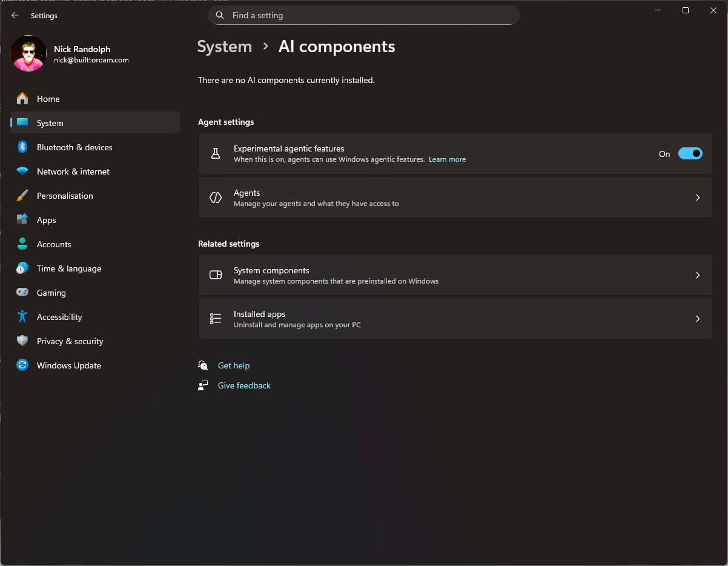Open the Accounts settings section
Image resolution: width=728 pixels, height=566 pixels.
54,244
